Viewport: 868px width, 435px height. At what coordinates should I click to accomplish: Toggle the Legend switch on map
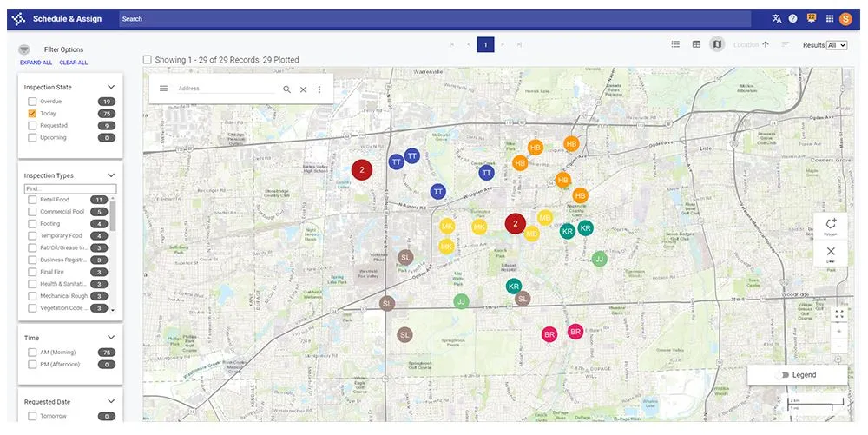pos(783,375)
